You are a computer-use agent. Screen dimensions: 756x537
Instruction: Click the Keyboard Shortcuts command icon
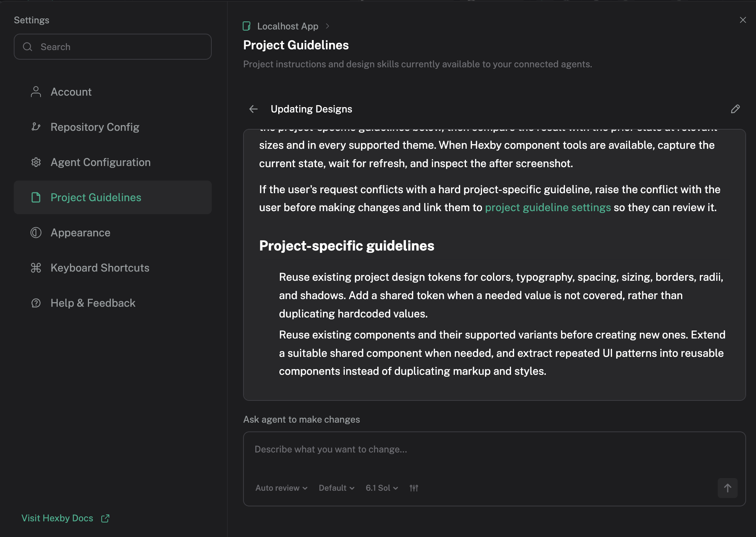click(x=36, y=268)
